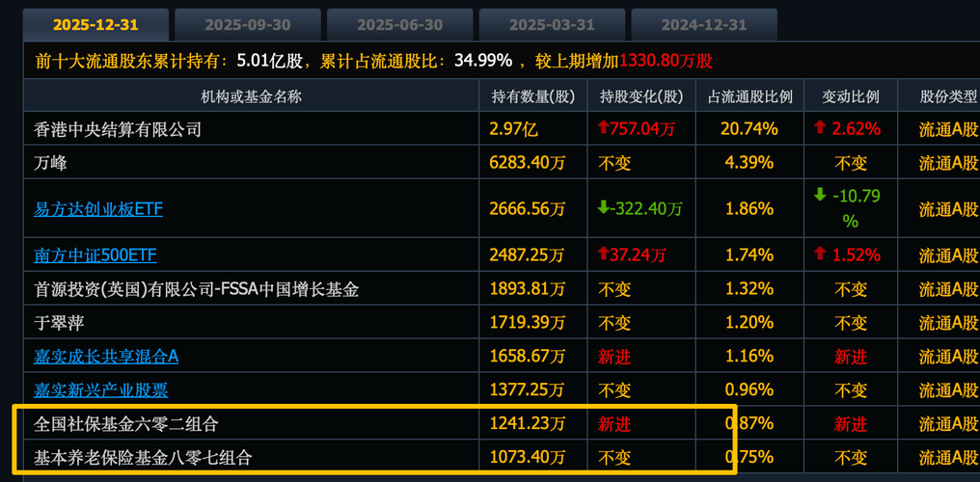The width and height of the screenshot is (980, 482).
Task: Click the 1.74% float ratio cell
Action: 749,254
